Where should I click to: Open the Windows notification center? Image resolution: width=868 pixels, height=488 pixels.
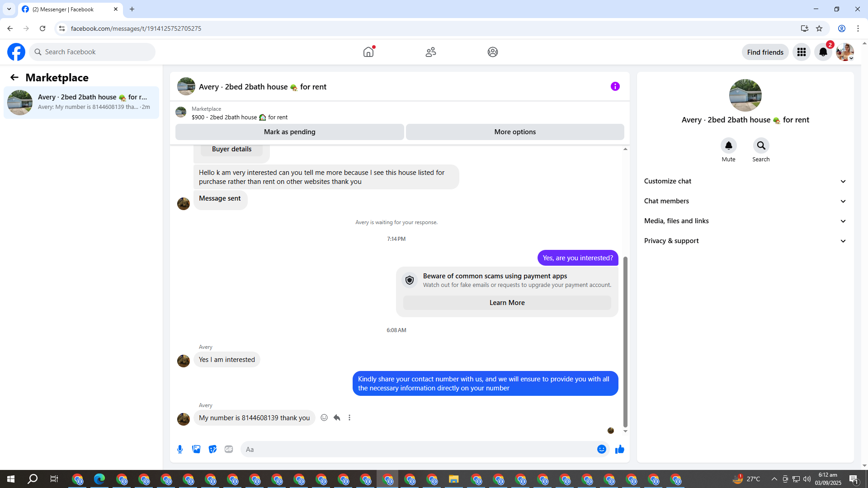[x=854, y=479]
